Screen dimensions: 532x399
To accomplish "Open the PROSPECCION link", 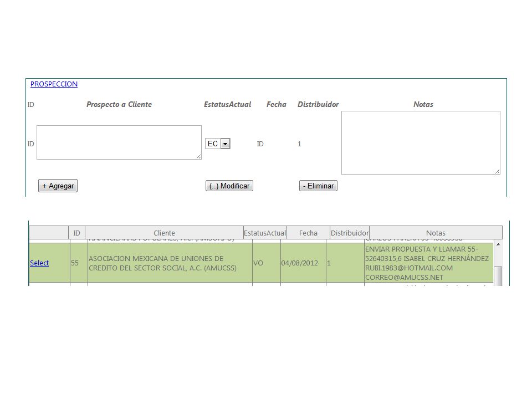I will point(54,84).
